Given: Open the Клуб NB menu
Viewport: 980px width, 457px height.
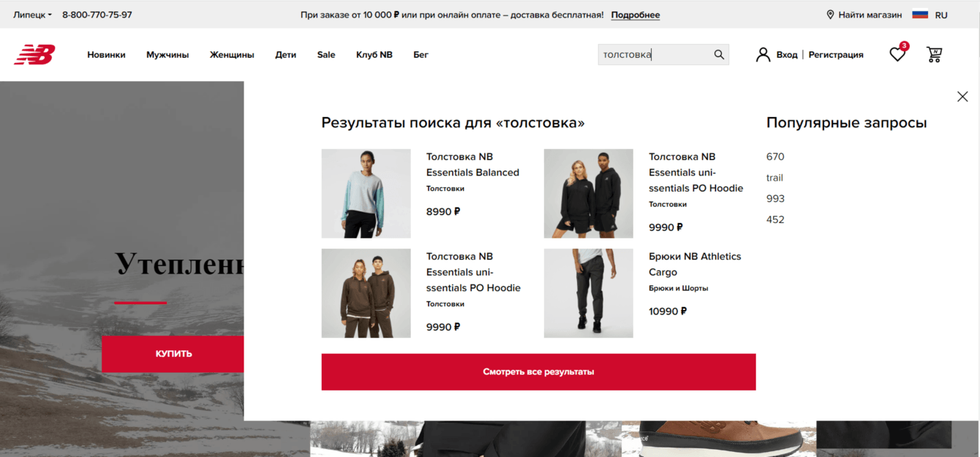Looking at the screenshot, I should point(374,55).
